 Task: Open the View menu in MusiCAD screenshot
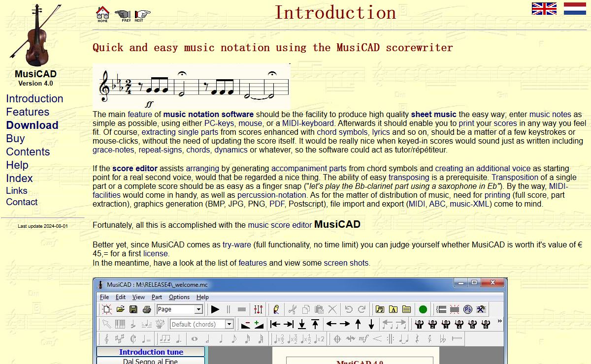138,297
